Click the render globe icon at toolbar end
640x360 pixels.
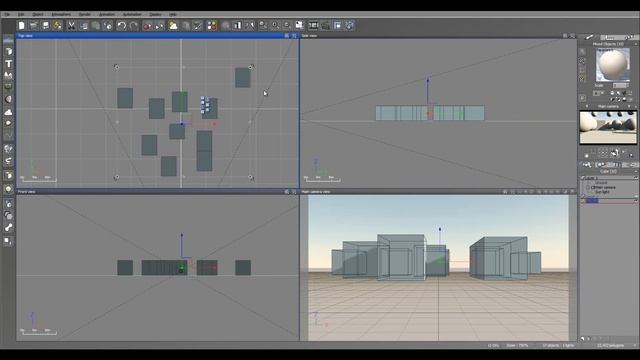349,26
